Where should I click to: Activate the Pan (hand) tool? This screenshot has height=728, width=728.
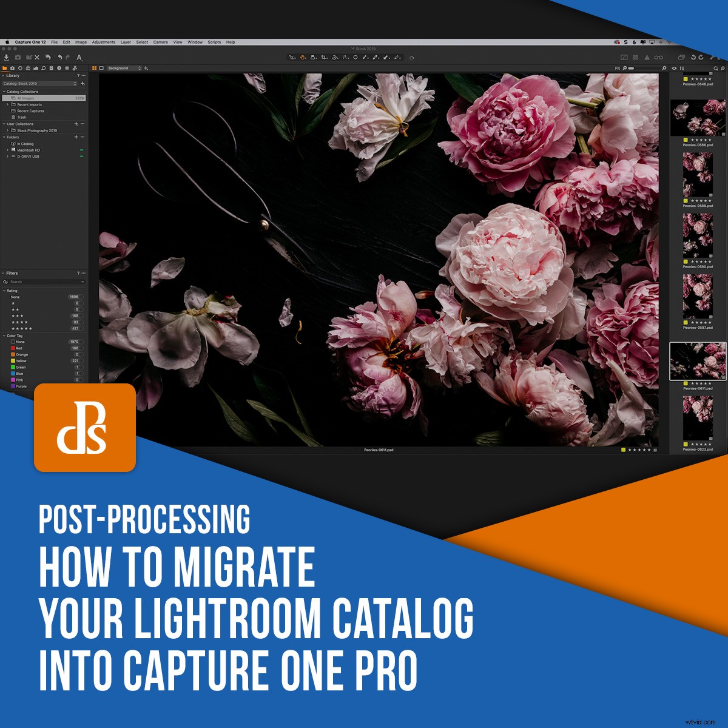302,56
